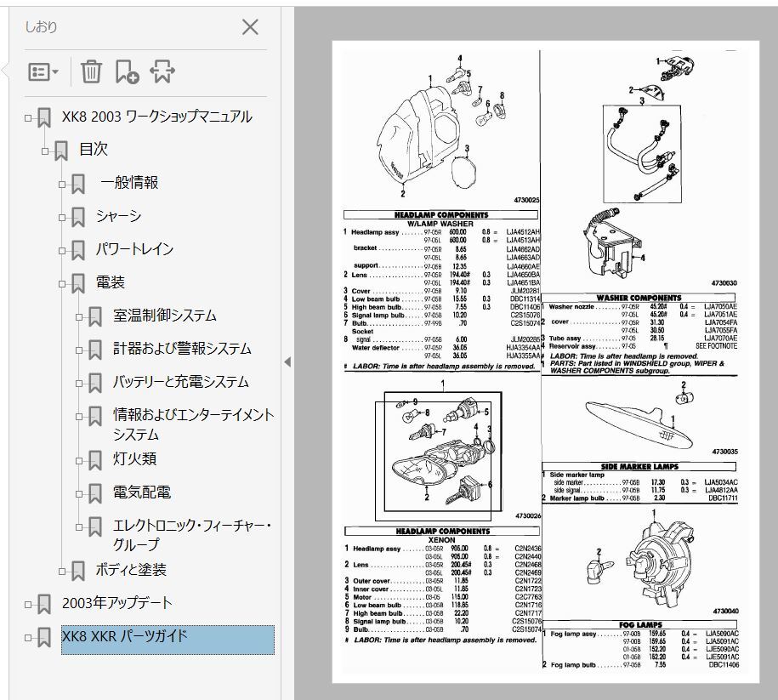Click bookmark icon beside 計器および警報システム
The image size is (778, 700).
94,350
